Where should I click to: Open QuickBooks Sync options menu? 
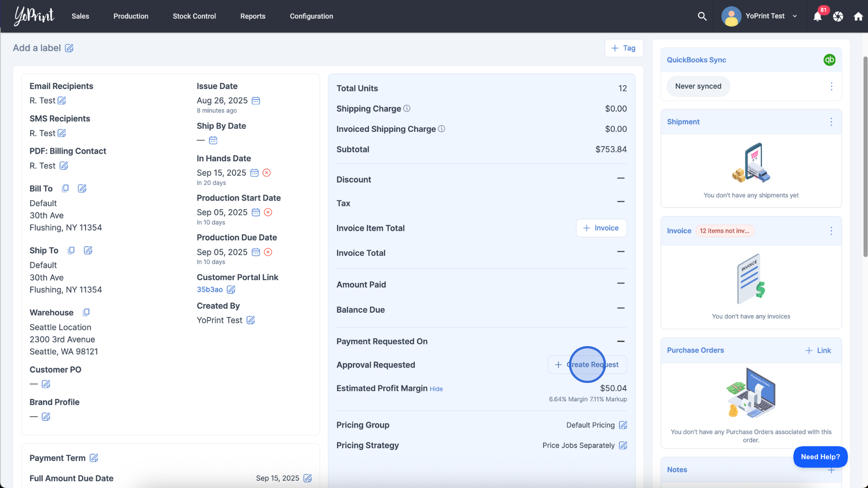(831, 86)
